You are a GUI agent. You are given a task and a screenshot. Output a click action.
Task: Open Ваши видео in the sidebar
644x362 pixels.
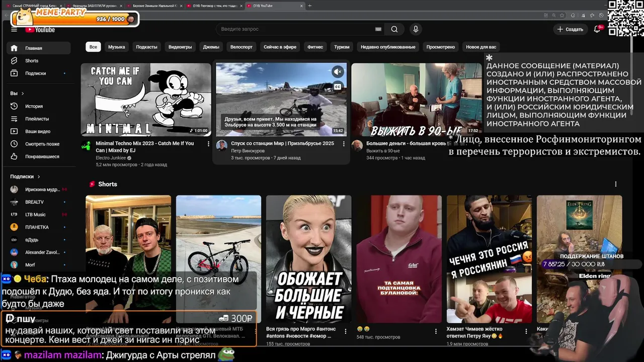(39, 132)
